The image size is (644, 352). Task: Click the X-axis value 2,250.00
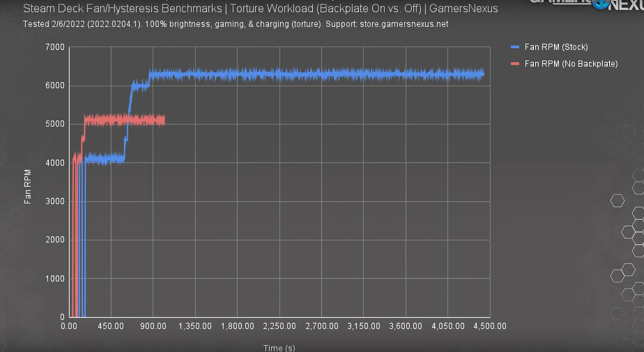coord(279,326)
